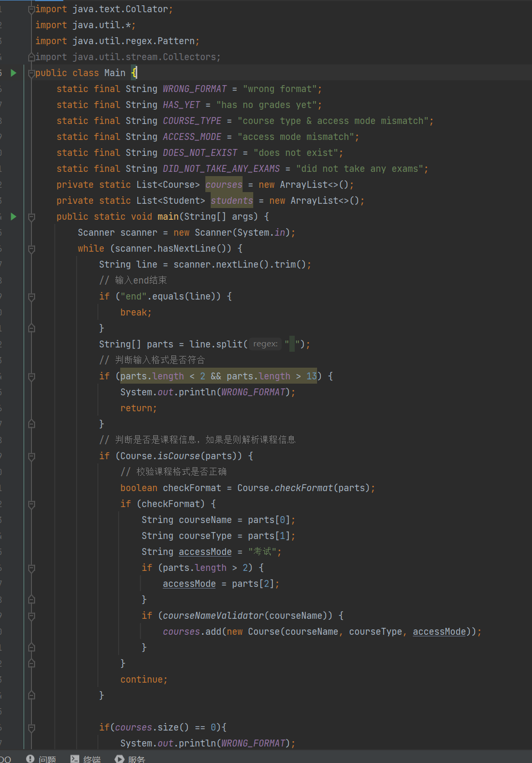Viewport: 532px width, 763px height.
Task: Click fold end marker just below continue
Action: [31, 695]
